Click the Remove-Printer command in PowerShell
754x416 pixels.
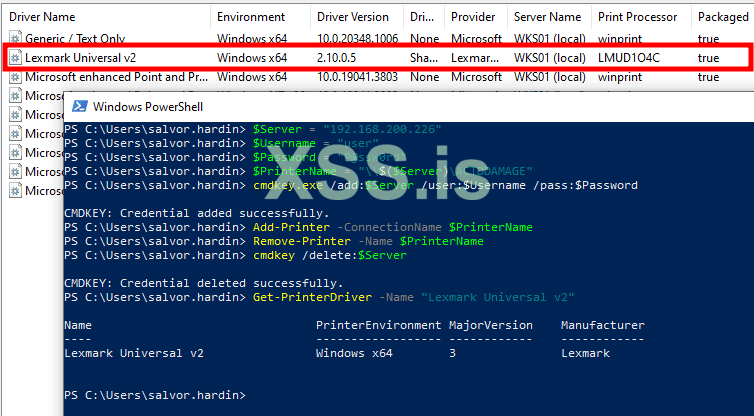368,241
